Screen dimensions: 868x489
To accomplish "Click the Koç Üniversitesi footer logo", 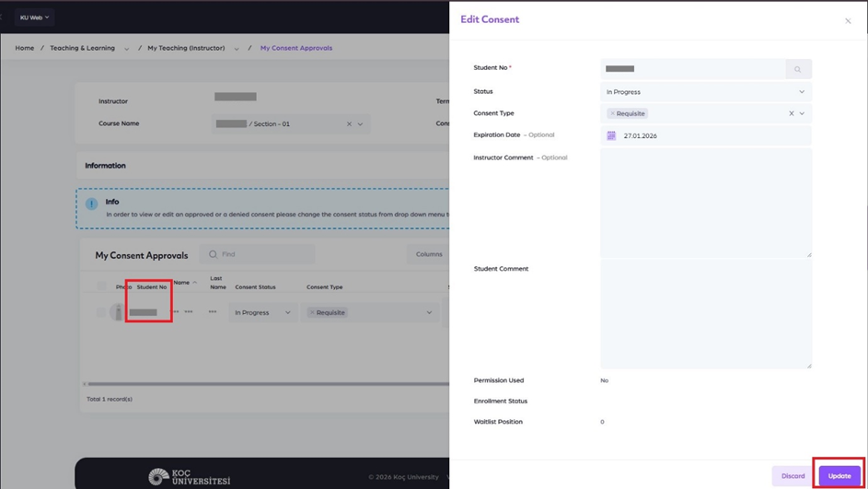I will [x=190, y=476].
